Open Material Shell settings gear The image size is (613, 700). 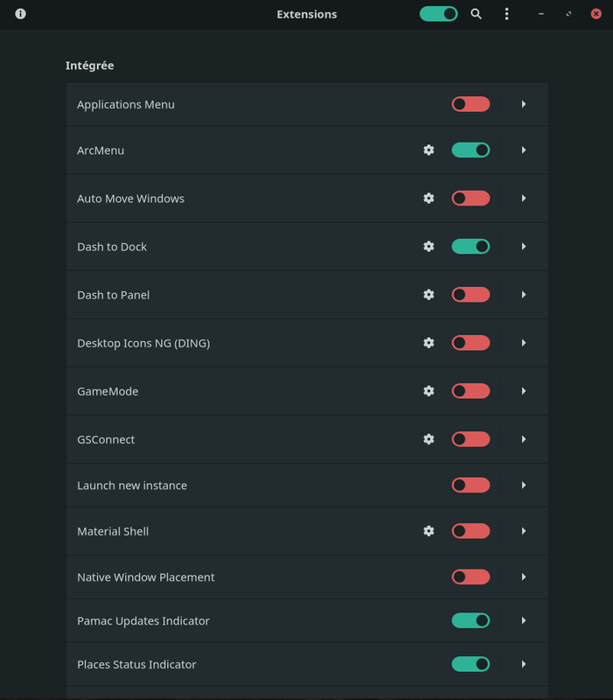coord(428,531)
